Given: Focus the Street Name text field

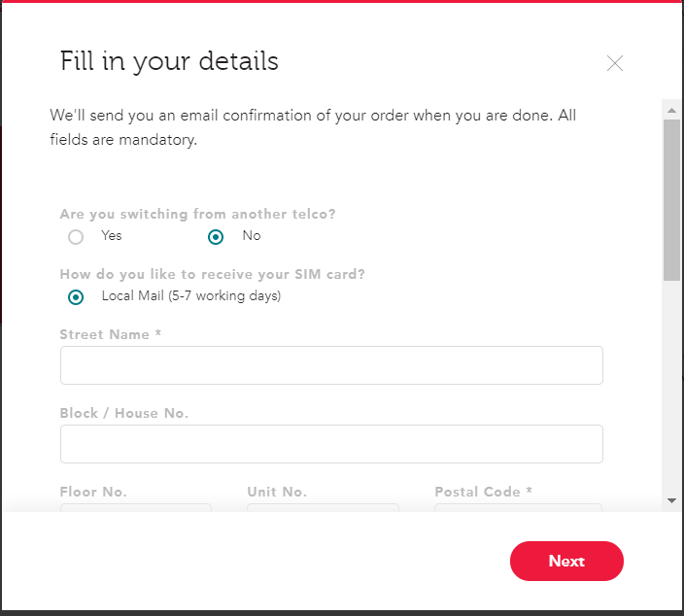Looking at the screenshot, I should 331,365.
